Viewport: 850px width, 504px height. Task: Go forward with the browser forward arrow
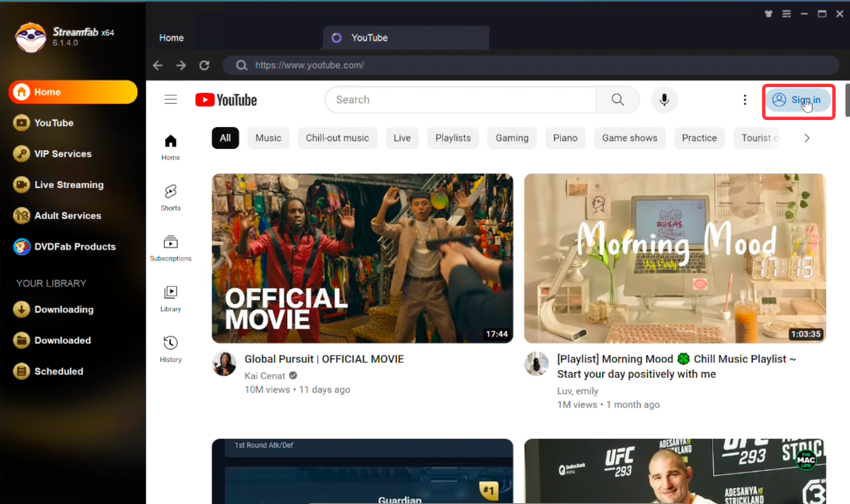[181, 65]
